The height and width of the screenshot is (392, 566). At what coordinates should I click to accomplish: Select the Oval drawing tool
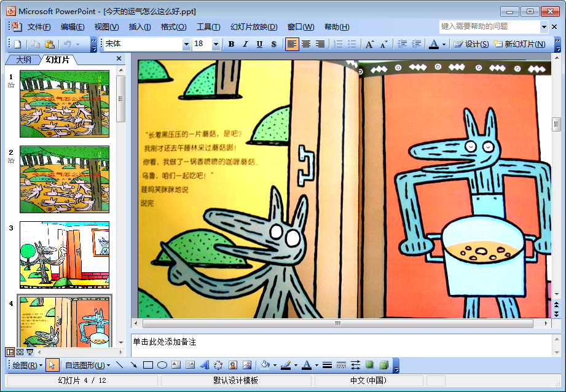click(162, 366)
